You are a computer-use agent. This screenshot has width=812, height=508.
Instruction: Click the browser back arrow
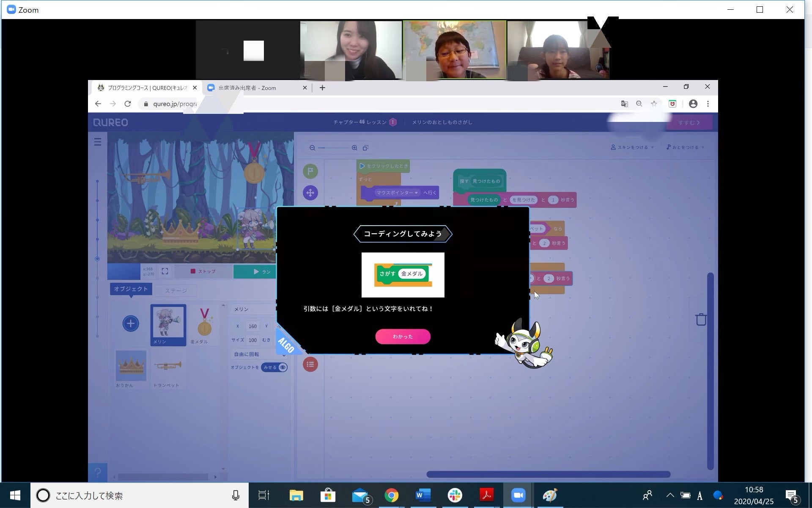98,104
